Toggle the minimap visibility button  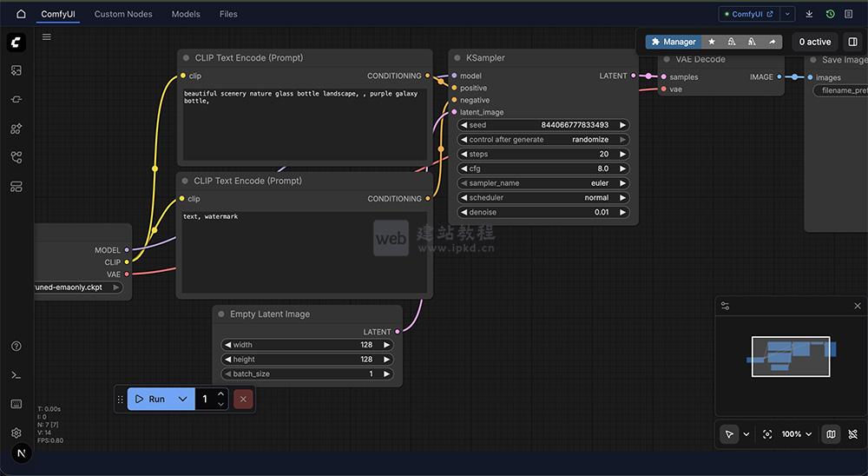click(831, 434)
